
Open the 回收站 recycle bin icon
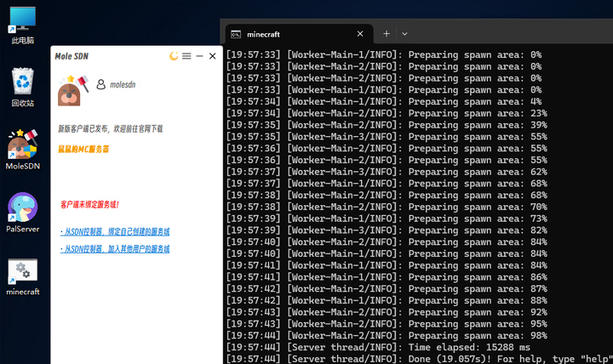23,87
